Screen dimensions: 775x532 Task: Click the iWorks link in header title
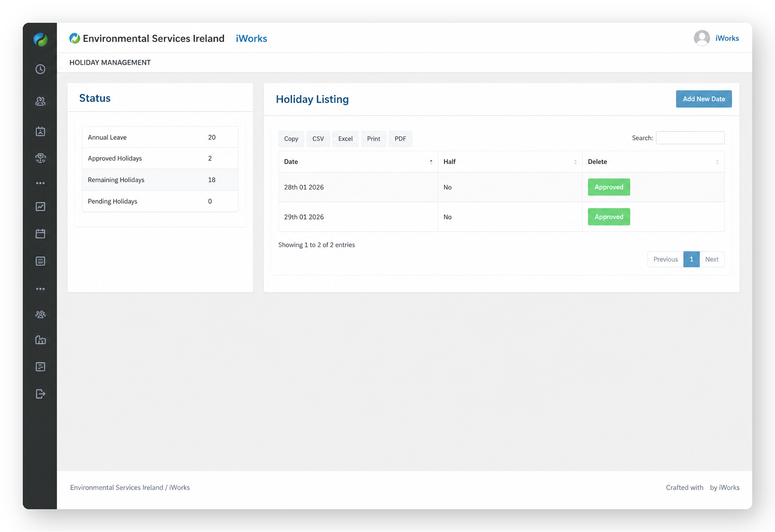251,38
